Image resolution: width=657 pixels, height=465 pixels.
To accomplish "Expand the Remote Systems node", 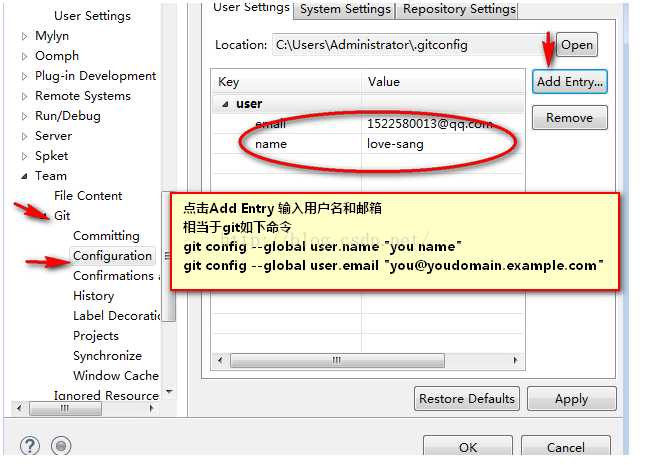I will pos(24,96).
